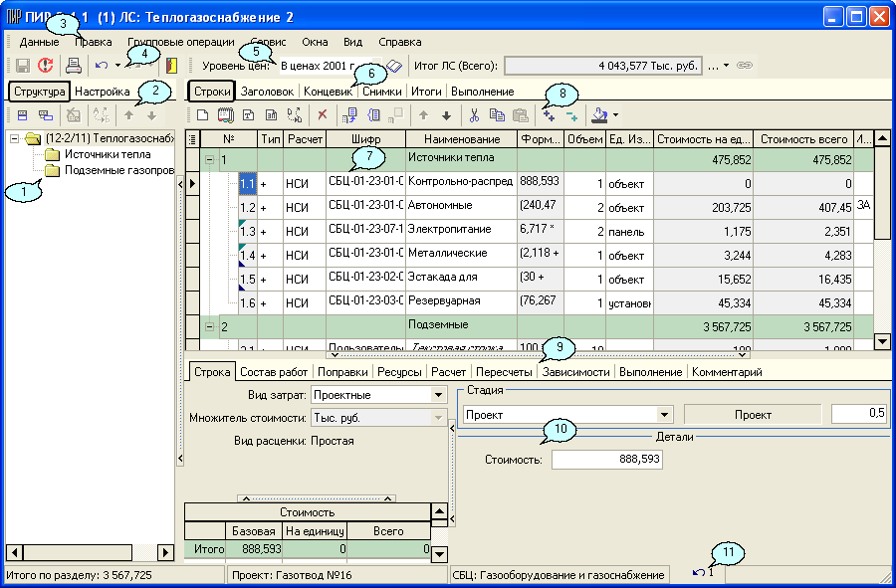Click the move row down arrow
Screen dimensions: 896x588
[x=446, y=115]
